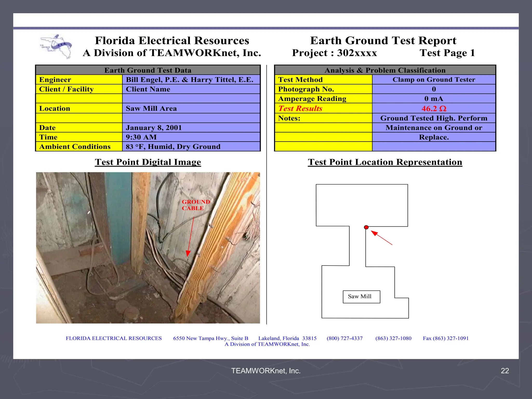Click the 'Earth Ground Test Report' heading
The height and width of the screenshot is (399, 532).
coord(383,41)
